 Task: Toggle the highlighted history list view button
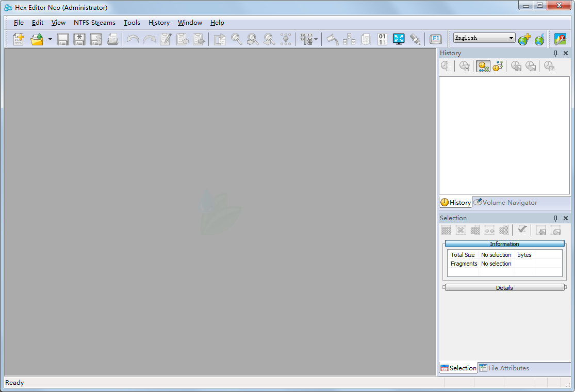coord(483,66)
